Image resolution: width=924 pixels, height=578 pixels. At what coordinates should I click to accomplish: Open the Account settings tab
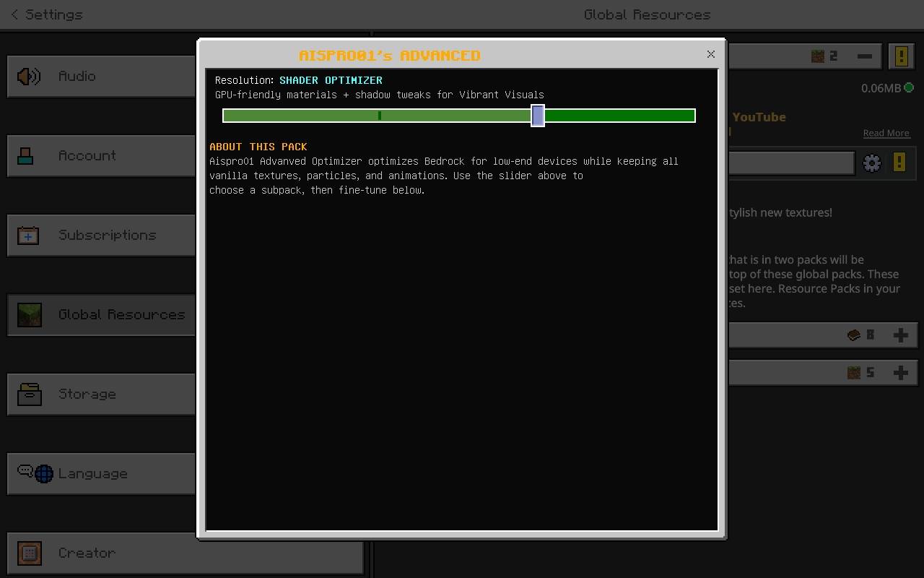coord(102,155)
